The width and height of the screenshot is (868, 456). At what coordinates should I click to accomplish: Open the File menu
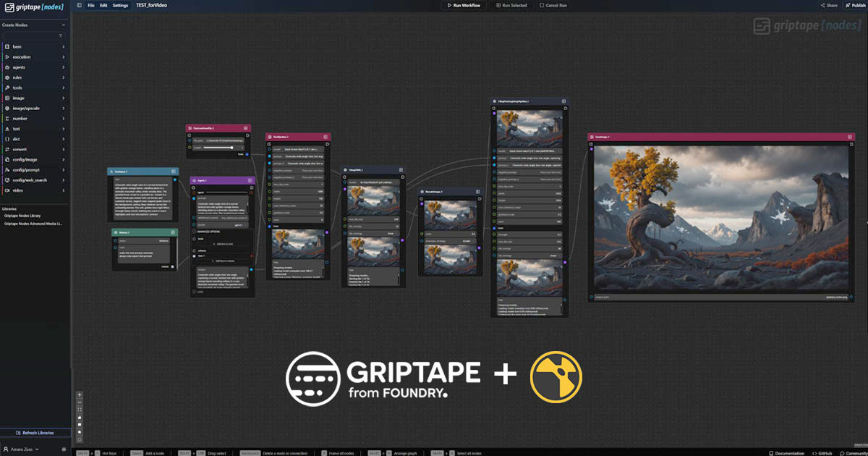click(91, 5)
